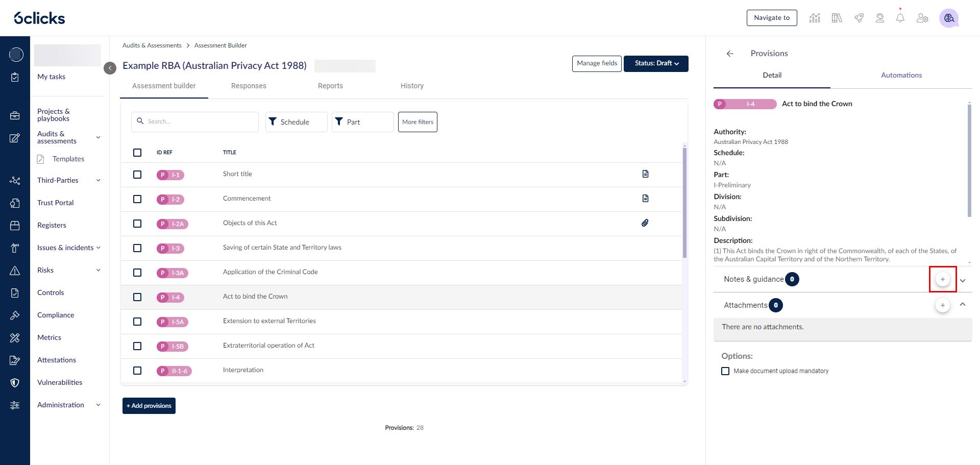Switch to the Reports tab
Image resolution: width=980 pixels, height=465 pixels.
[x=330, y=86]
